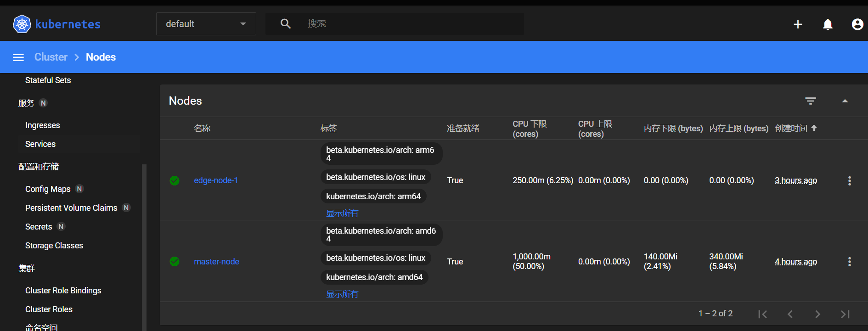Click the 340.00Mi (5.84%) memory value

click(x=726, y=261)
